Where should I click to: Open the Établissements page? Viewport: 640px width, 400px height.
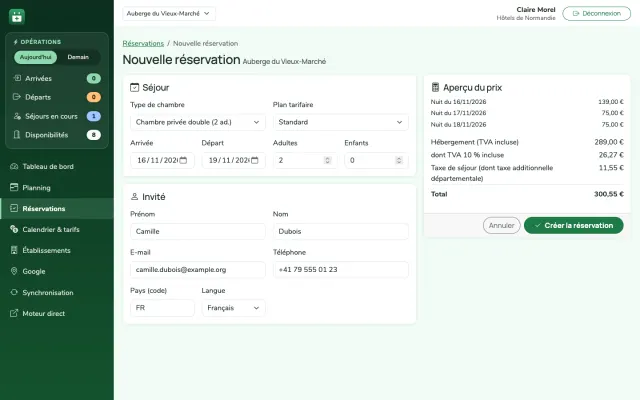click(x=57, y=250)
